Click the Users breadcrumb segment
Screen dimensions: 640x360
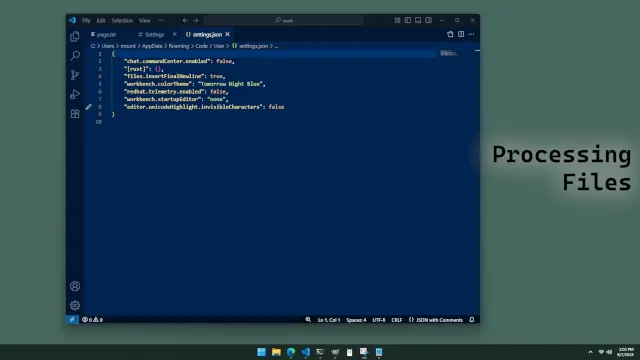click(x=108, y=46)
